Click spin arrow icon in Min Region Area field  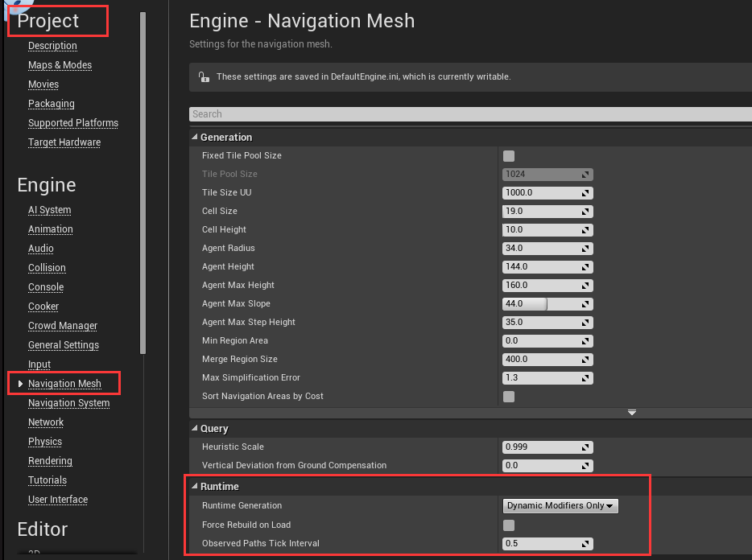tap(585, 341)
